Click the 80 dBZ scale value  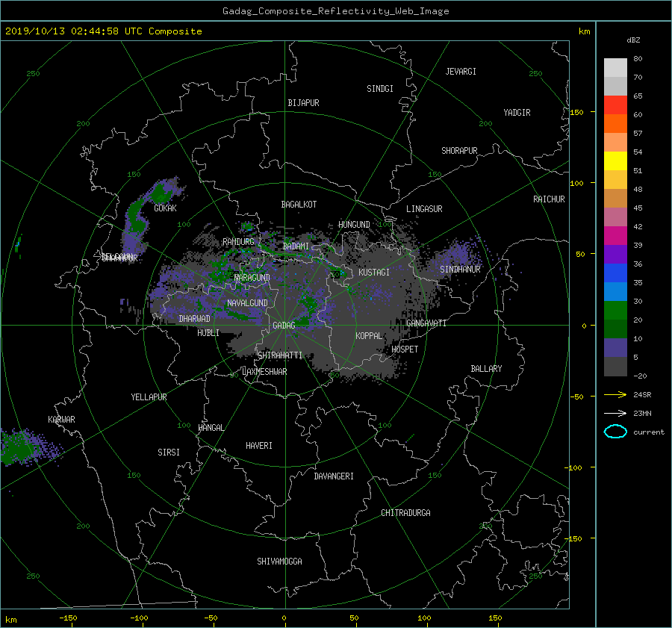(x=638, y=59)
